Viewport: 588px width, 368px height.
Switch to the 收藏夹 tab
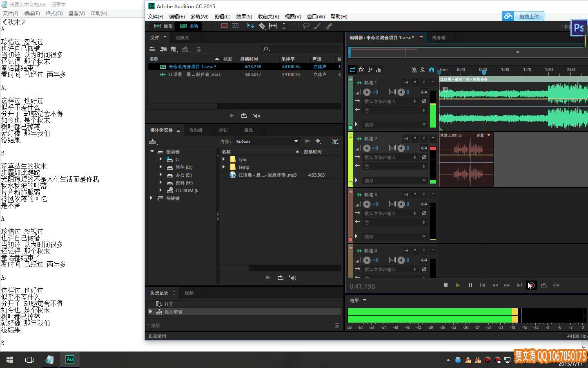[x=182, y=38]
